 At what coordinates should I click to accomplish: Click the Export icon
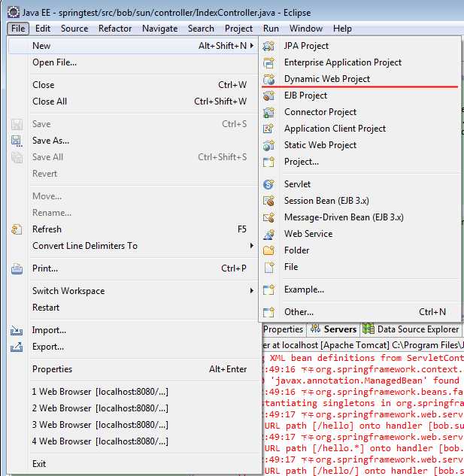(x=17, y=347)
